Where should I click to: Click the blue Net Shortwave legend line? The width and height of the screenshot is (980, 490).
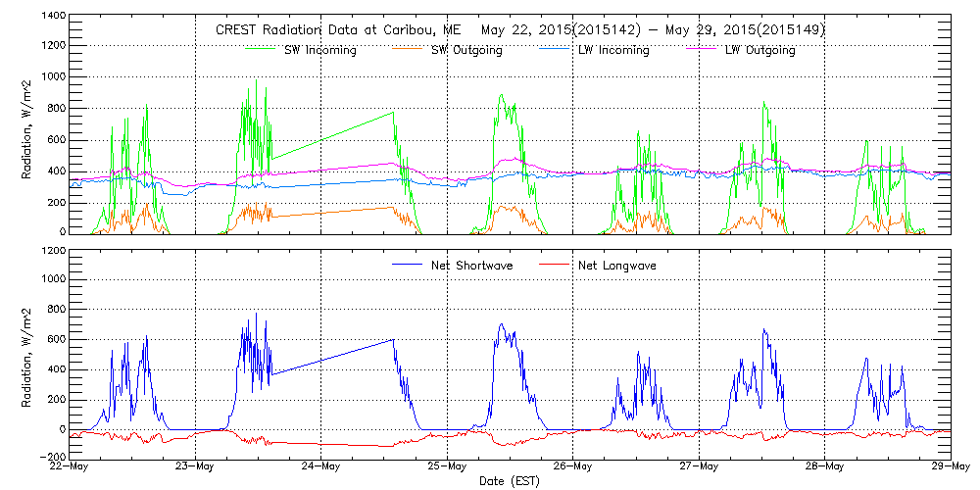[407, 266]
